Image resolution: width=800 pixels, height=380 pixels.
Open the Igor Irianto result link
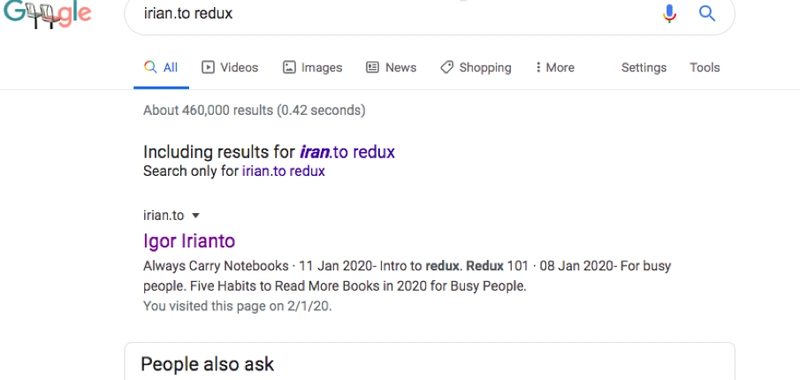point(189,241)
